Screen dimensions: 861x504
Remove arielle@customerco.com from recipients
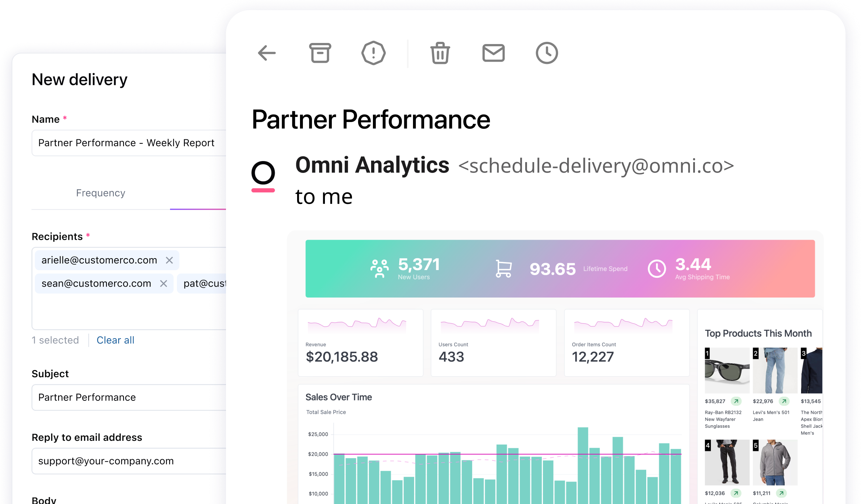point(169,260)
